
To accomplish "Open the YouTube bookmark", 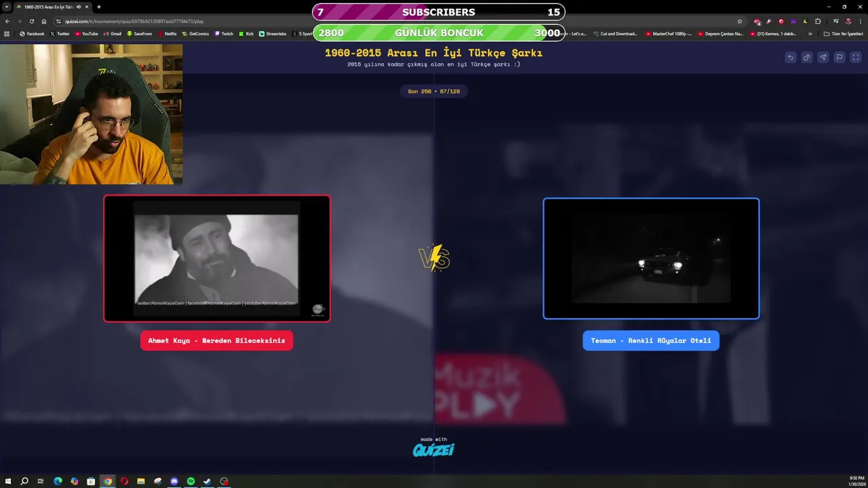I will click(x=86, y=33).
